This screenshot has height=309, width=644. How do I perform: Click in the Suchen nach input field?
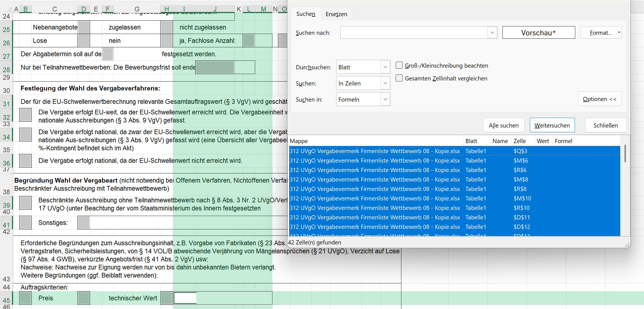click(414, 33)
